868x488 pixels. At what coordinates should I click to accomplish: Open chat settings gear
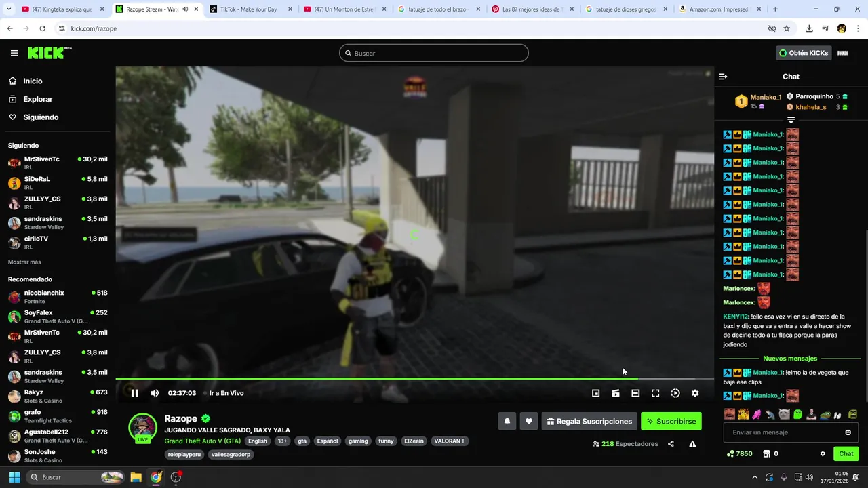coord(823,453)
